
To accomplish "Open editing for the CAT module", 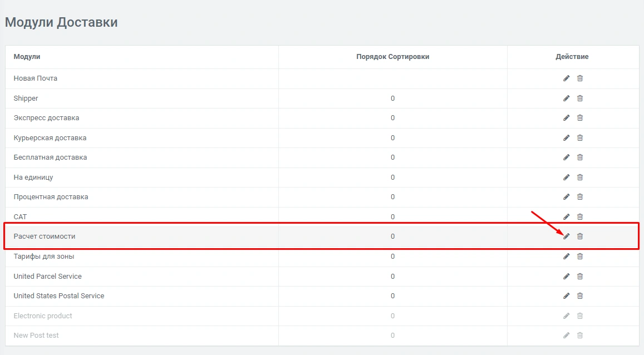I will (x=566, y=216).
